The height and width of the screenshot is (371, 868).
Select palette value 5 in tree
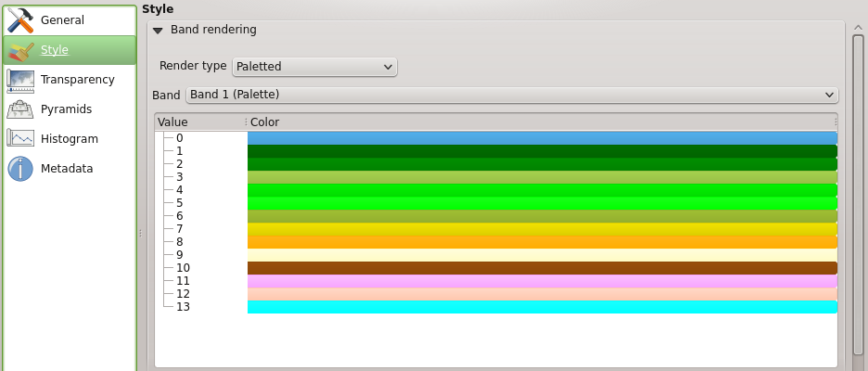coord(180,203)
